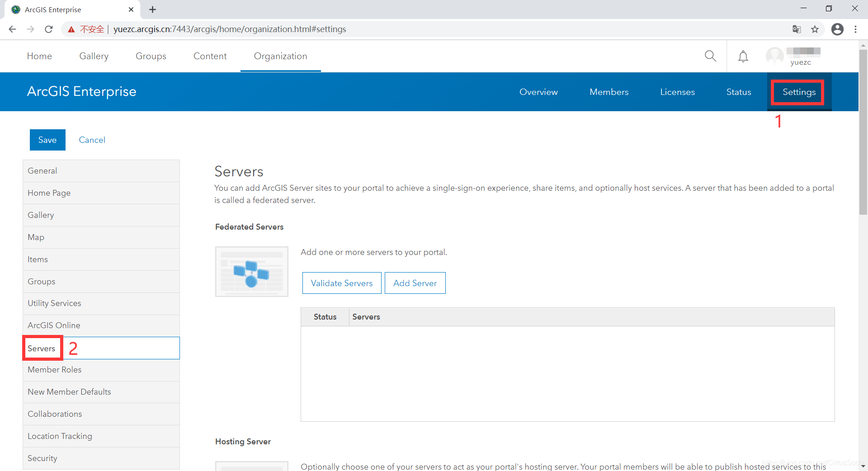Select the Organization navigation tab

[280, 56]
